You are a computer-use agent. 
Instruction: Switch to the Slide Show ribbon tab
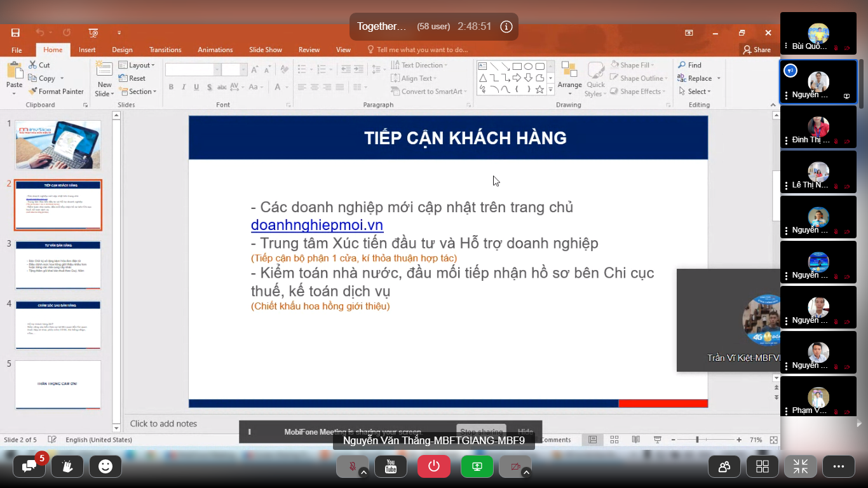pos(266,50)
